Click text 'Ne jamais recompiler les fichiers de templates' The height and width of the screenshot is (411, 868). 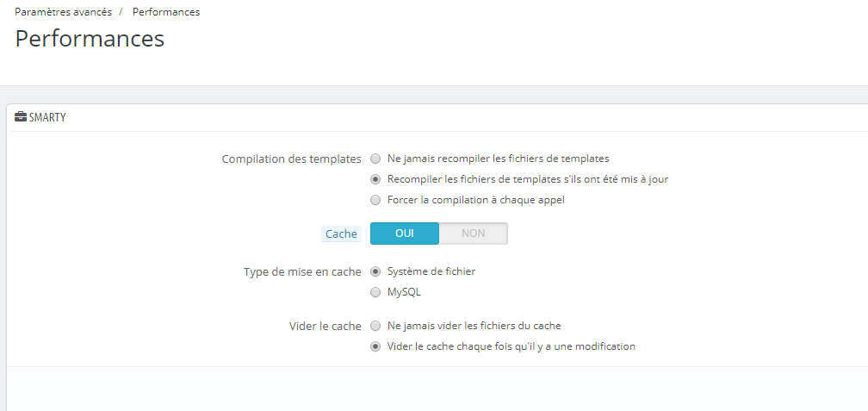click(499, 159)
